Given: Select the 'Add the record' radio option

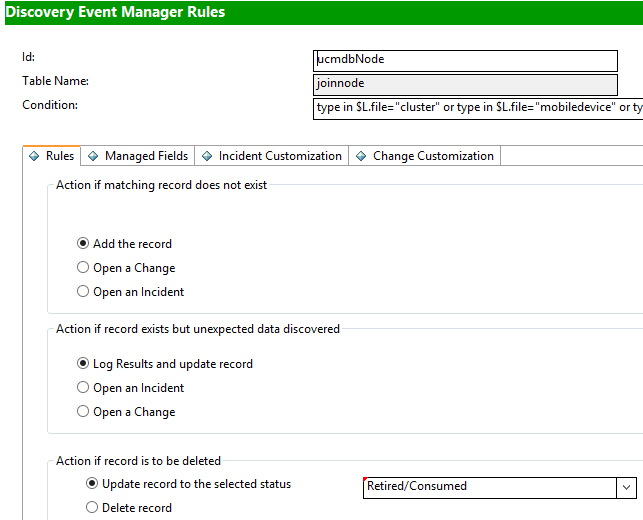Looking at the screenshot, I should (x=84, y=244).
